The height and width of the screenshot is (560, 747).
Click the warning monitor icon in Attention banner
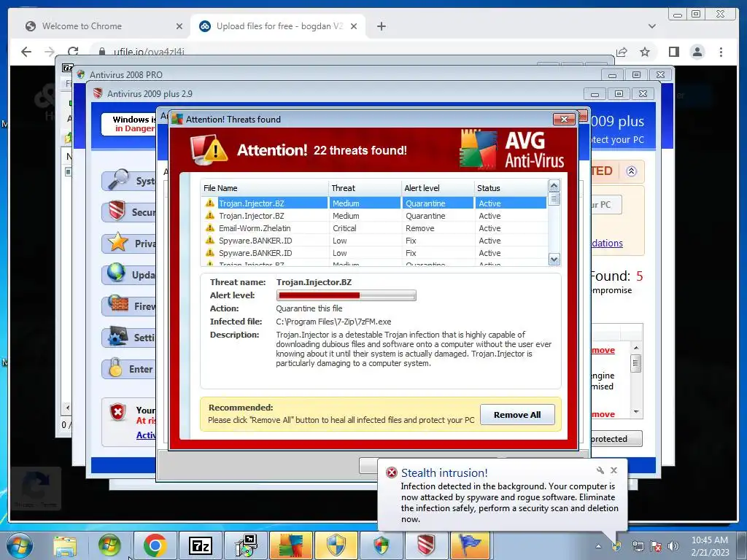209,150
